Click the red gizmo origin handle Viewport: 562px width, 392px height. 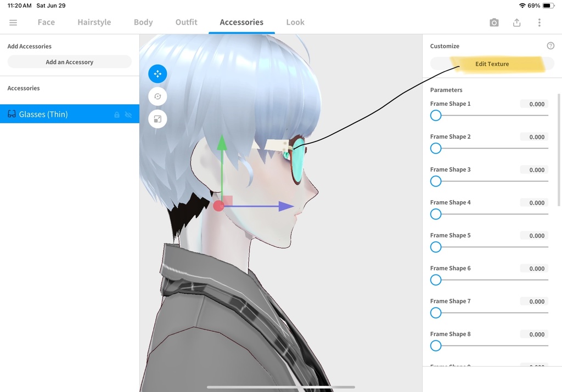coord(218,206)
